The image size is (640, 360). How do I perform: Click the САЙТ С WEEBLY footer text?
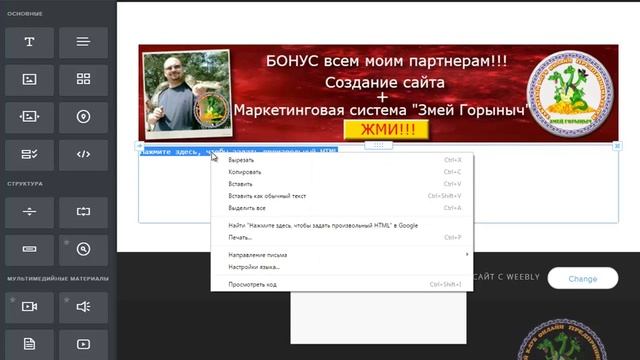(x=507, y=277)
